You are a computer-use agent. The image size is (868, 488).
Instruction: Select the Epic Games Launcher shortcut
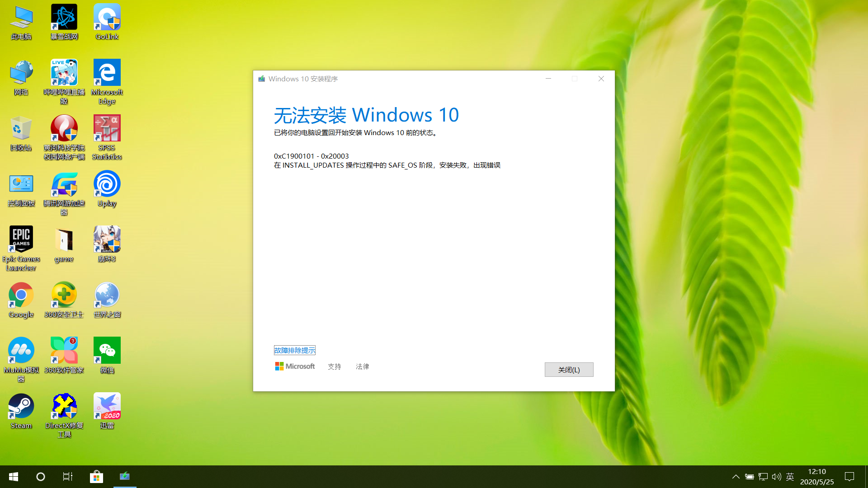point(21,249)
